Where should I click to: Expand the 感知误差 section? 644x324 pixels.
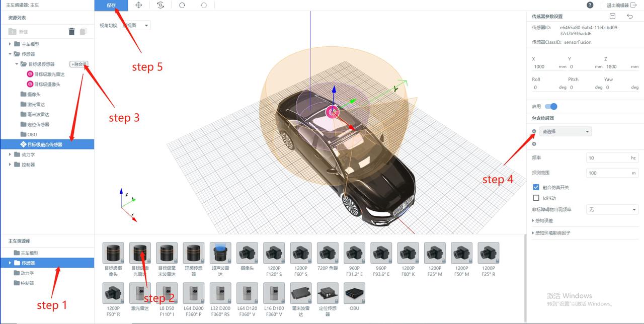pyautogui.click(x=543, y=220)
